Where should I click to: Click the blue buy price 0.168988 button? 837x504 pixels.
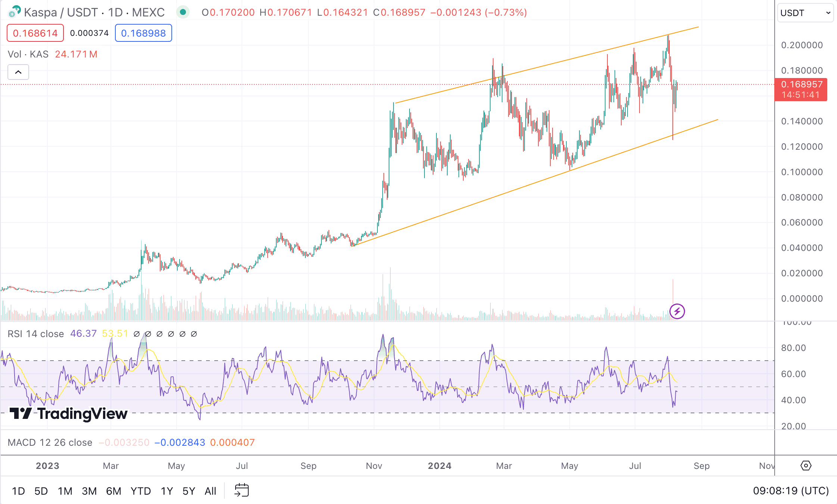coord(143,33)
